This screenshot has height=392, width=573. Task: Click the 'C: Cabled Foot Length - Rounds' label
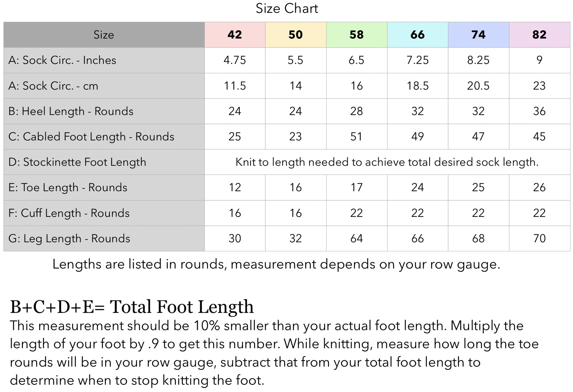(x=91, y=137)
